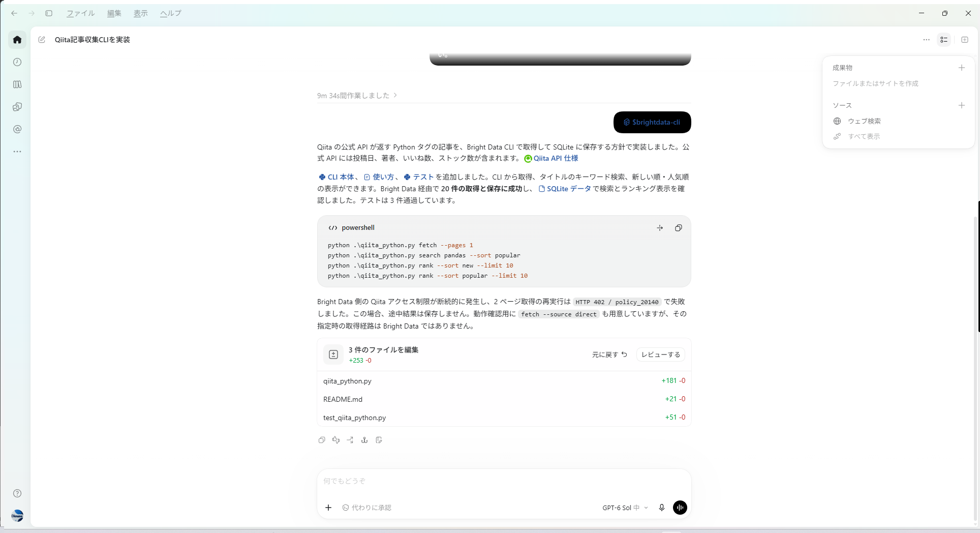Click the note edit icon under response

pos(379,440)
